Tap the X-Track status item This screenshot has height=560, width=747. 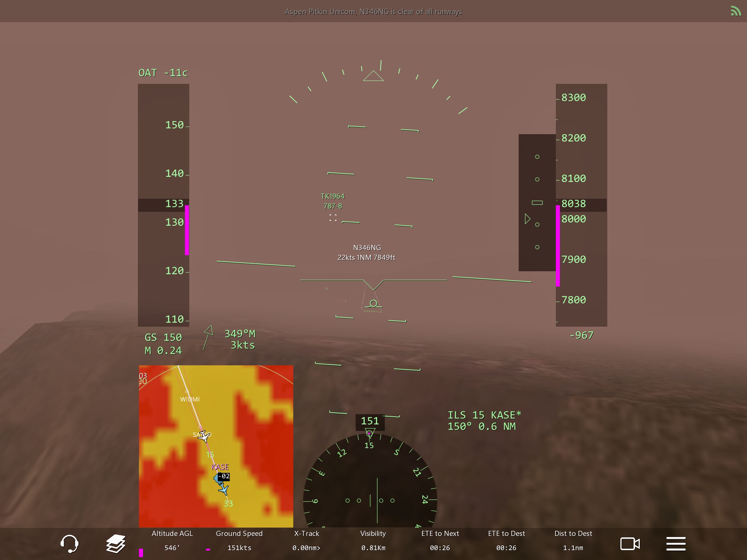(x=306, y=541)
